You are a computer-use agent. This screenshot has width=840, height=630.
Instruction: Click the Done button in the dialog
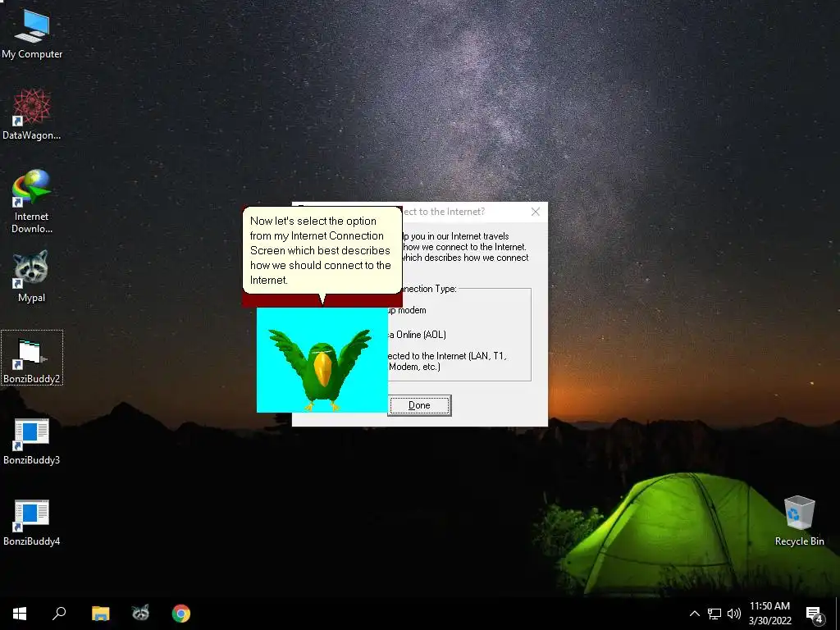[419, 405]
